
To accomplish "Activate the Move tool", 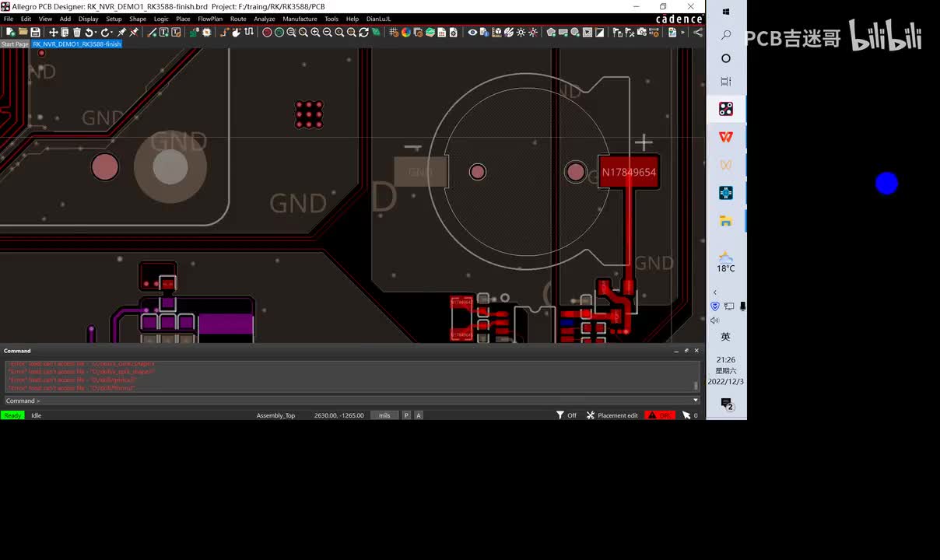I will click(53, 32).
